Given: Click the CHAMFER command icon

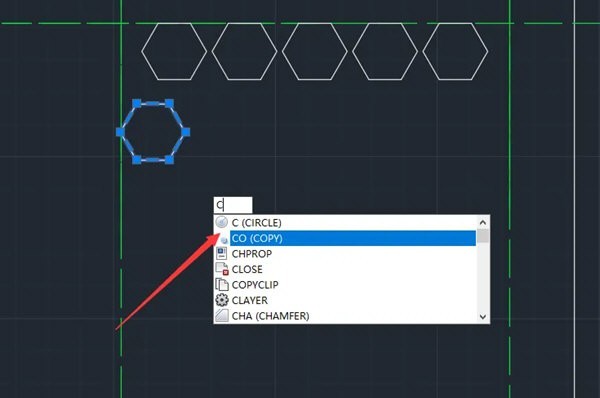Looking at the screenshot, I should click(222, 316).
